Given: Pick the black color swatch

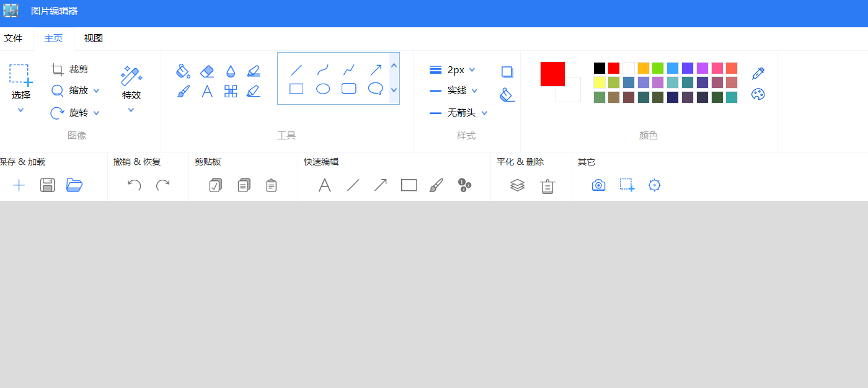Looking at the screenshot, I should 599,68.
